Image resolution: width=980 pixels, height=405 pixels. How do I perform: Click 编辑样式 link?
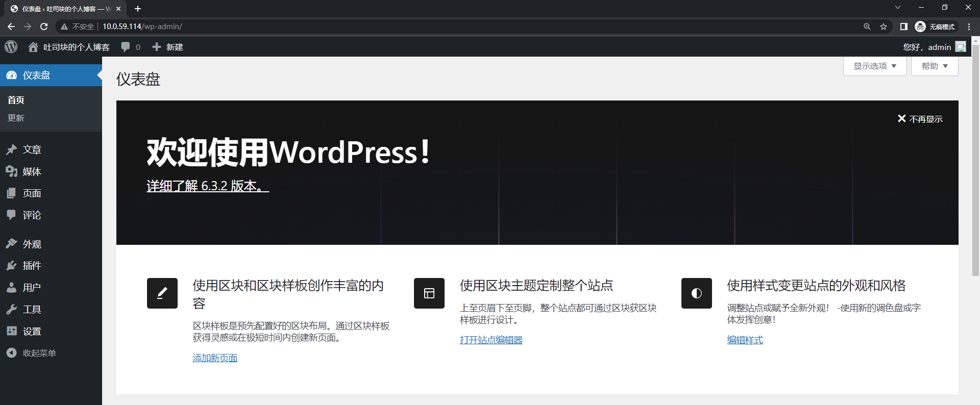click(745, 340)
